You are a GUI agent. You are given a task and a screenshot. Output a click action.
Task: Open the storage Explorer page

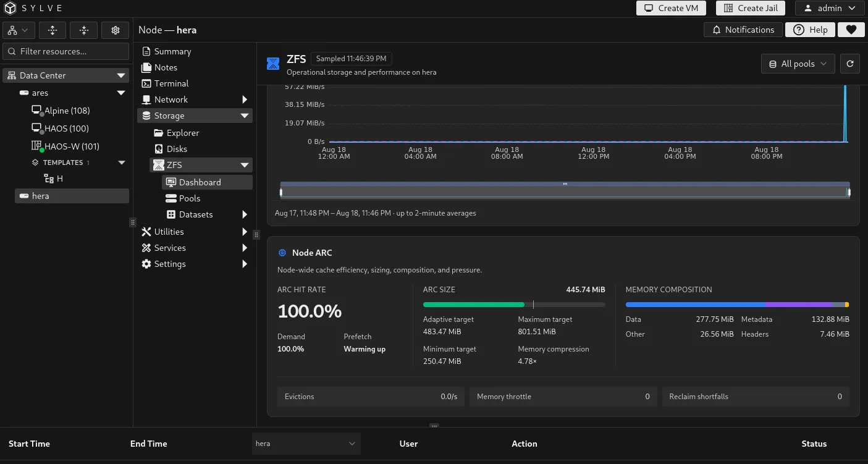pyautogui.click(x=183, y=133)
